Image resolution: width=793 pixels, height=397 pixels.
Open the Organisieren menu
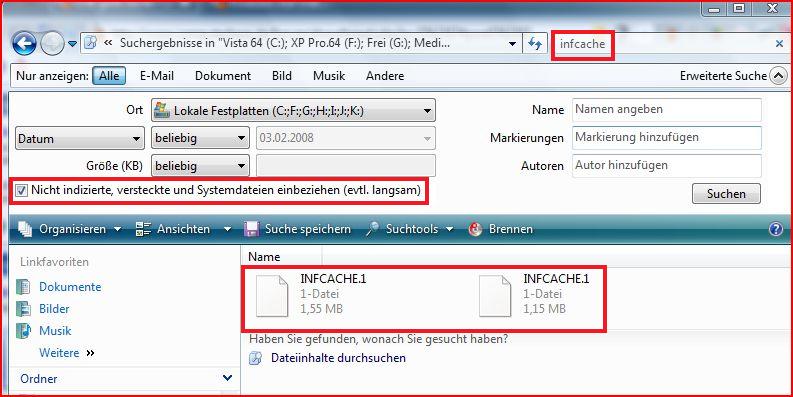point(70,229)
